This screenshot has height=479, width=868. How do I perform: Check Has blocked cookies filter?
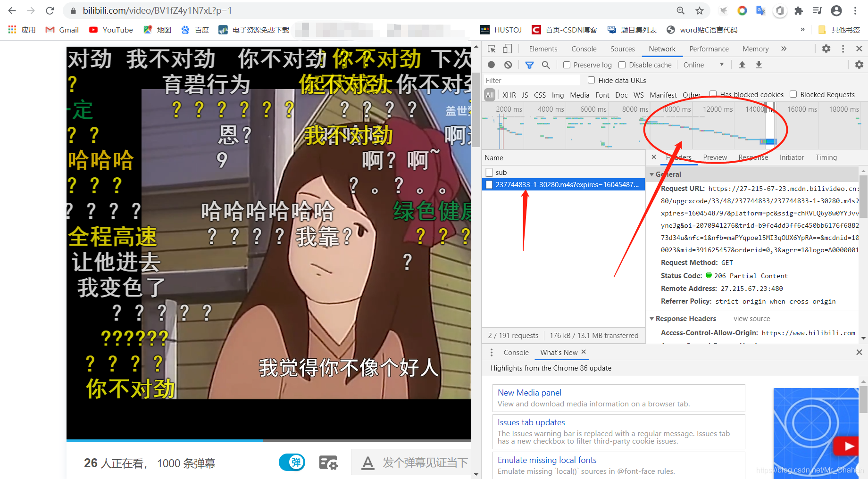(x=713, y=94)
